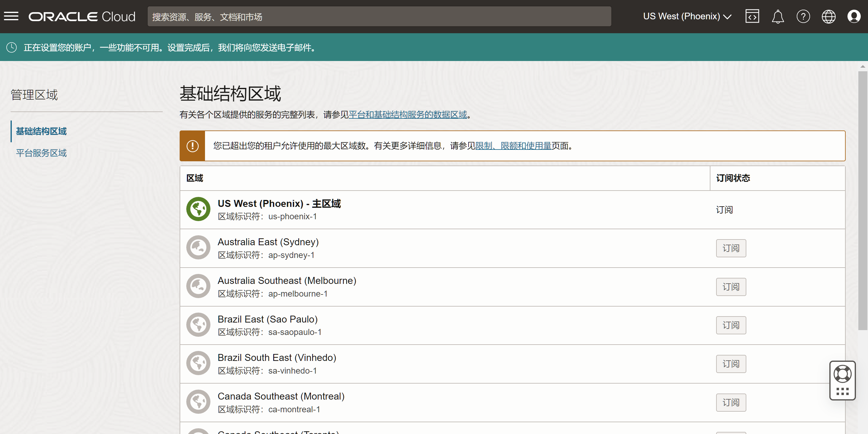Click the Australia East Sydney globe icon
The height and width of the screenshot is (434, 868).
coord(198,248)
